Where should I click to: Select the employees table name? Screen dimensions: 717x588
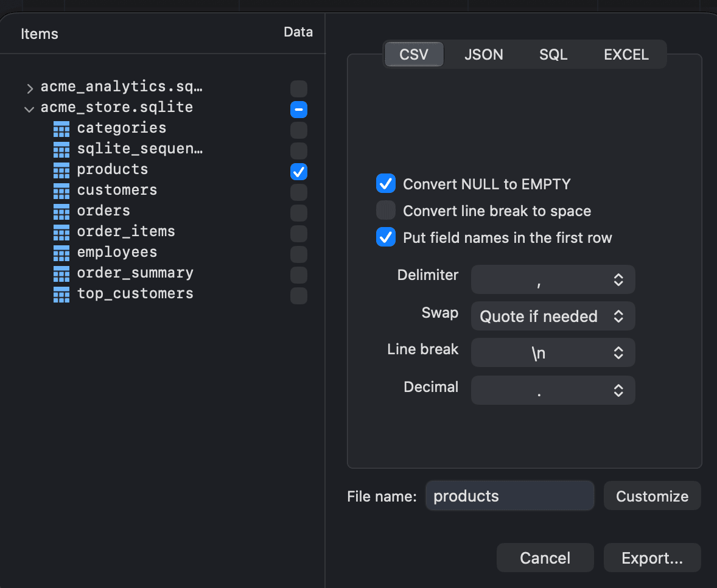coord(117,252)
